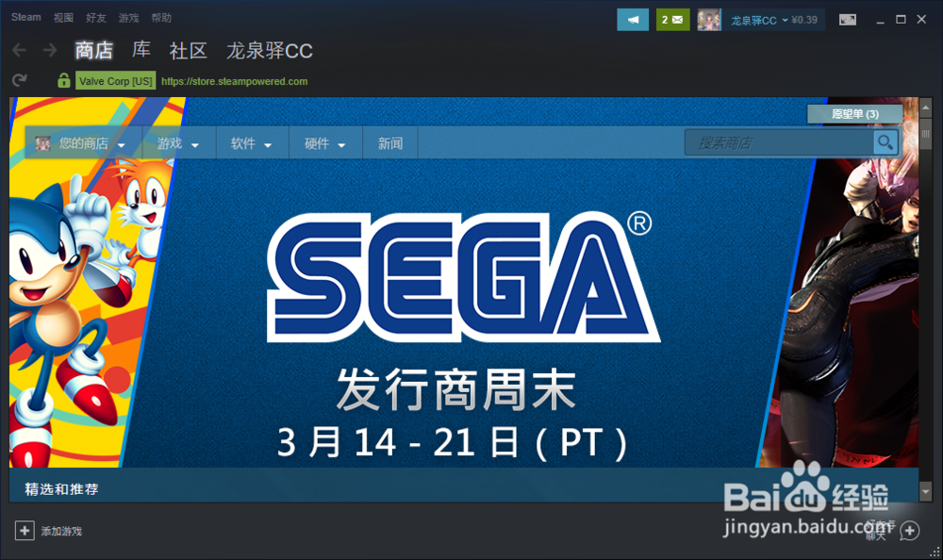Click the green padlock security icon

coord(64,80)
